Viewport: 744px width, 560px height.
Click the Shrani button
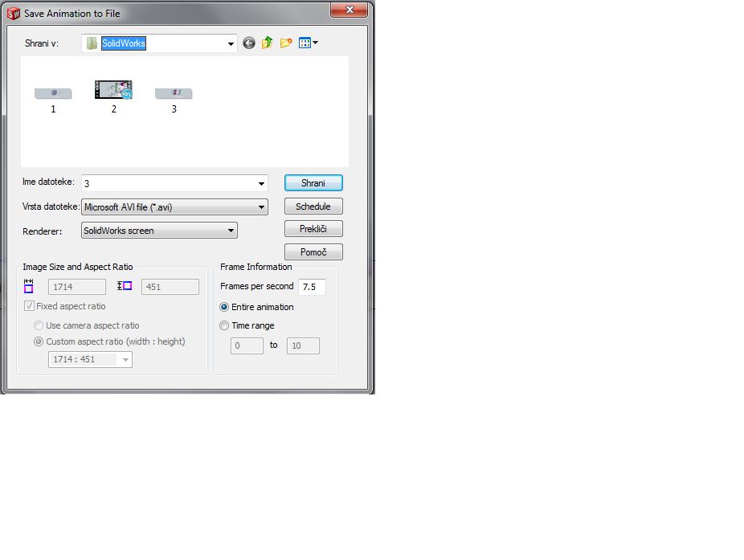[x=313, y=183]
